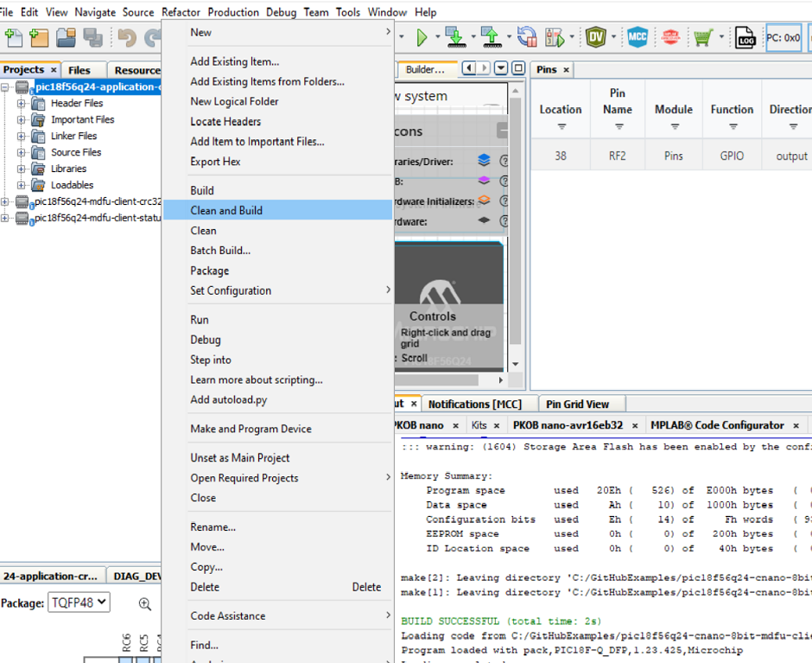This screenshot has height=663, width=812.
Task: Click the Open Project toolbar icon
Action: coord(66,37)
